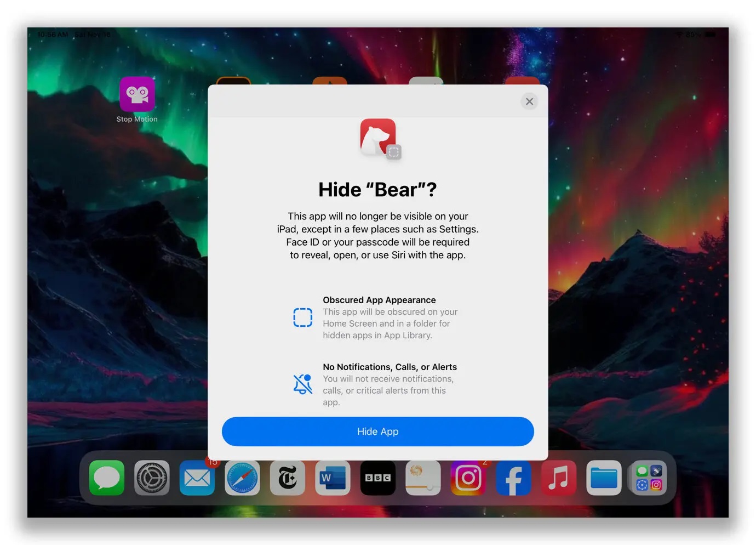Click the Obscured App Appearance dashed-square icon

tap(303, 317)
